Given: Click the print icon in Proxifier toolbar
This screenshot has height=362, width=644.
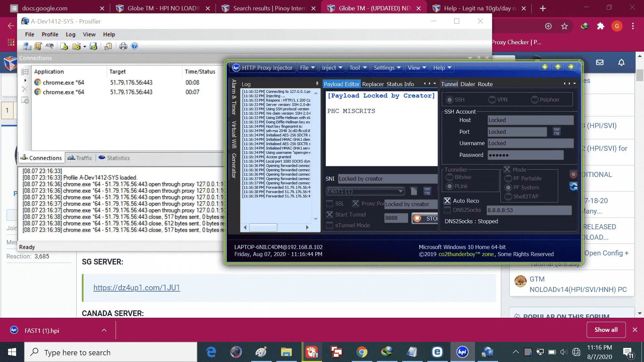Looking at the screenshot, I should click(123, 46).
